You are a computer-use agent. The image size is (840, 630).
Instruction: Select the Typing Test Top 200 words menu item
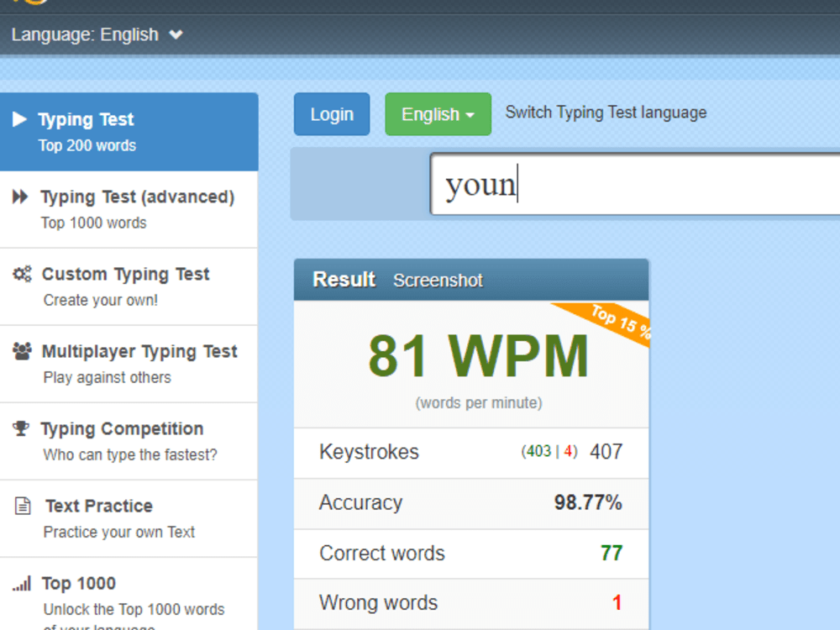129,132
